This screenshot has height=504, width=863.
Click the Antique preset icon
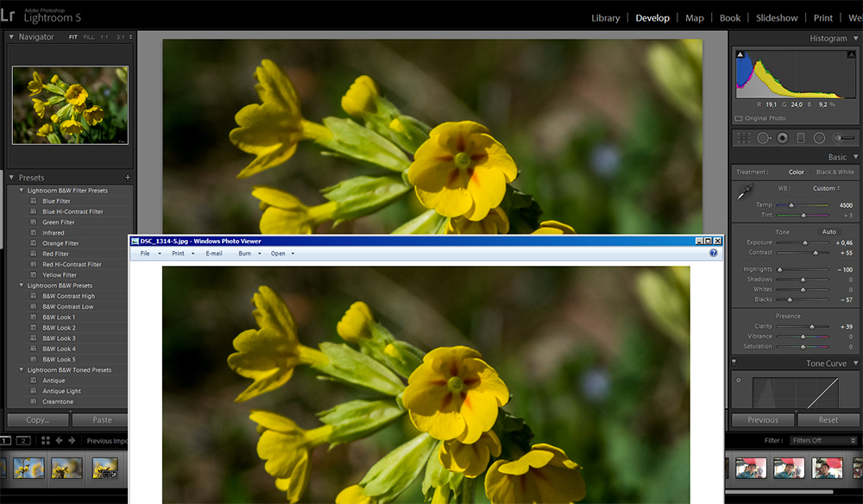point(33,381)
